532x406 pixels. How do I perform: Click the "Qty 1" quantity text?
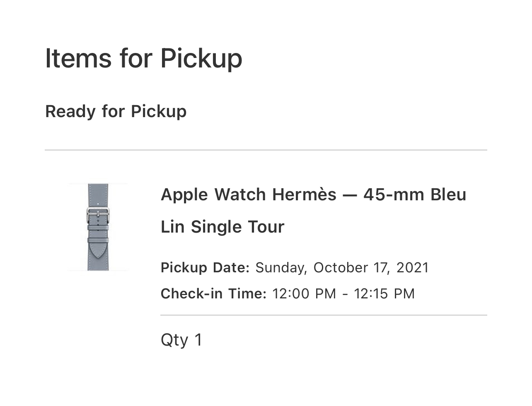(181, 340)
